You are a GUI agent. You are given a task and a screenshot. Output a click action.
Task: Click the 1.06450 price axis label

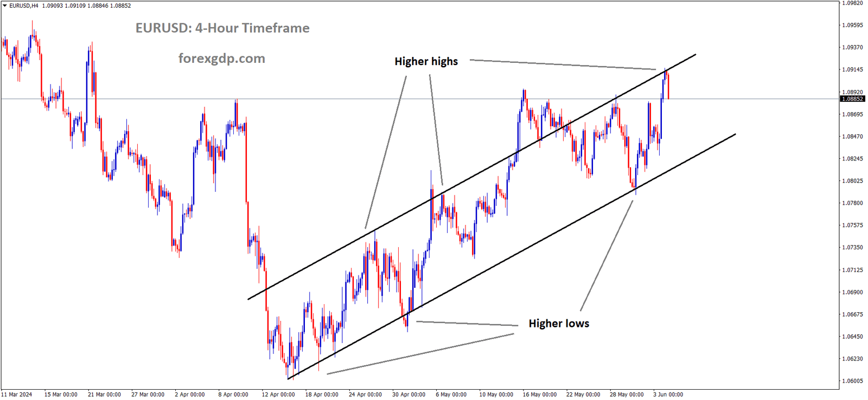click(852, 337)
